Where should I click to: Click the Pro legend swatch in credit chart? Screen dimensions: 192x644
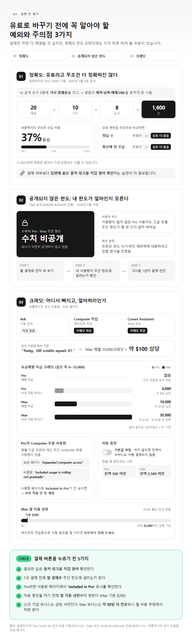coord(153,367)
